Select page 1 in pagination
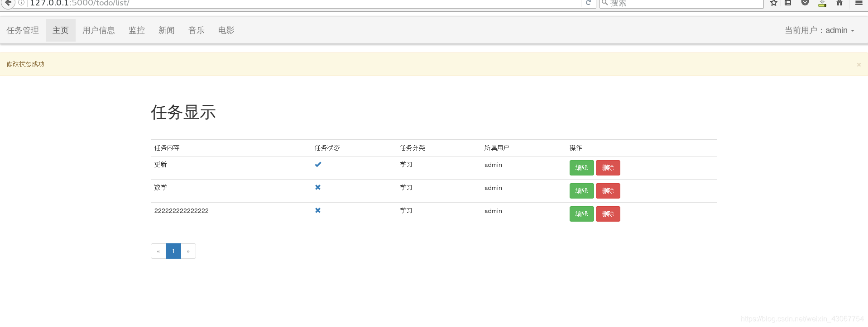The height and width of the screenshot is (327, 868). (x=173, y=251)
